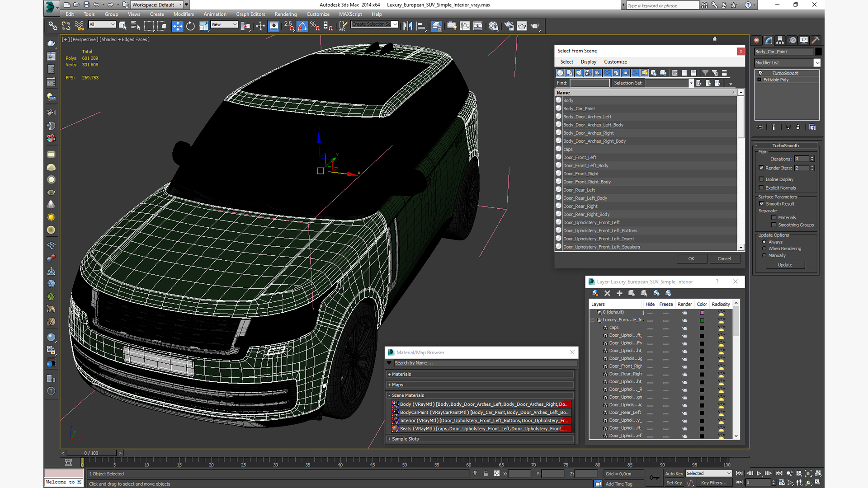Open the Graph Editors menu
Image resolution: width=868 pixels, height=488 pixels.
coord(250,14)
